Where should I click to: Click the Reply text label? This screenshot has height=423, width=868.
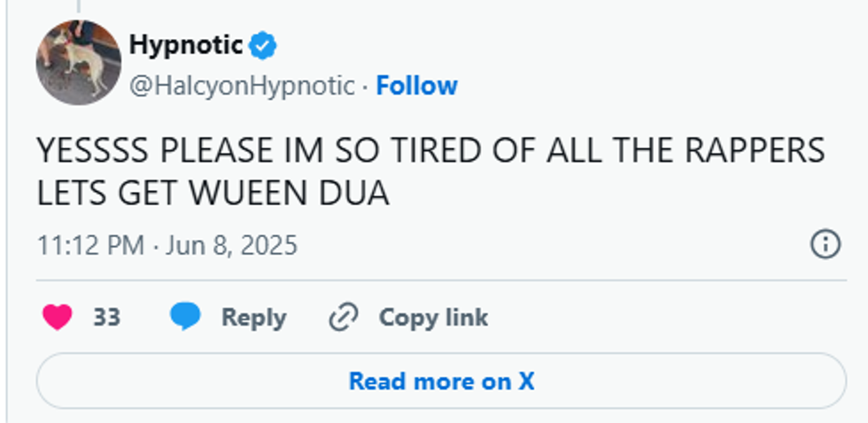[x=253, y=317]
